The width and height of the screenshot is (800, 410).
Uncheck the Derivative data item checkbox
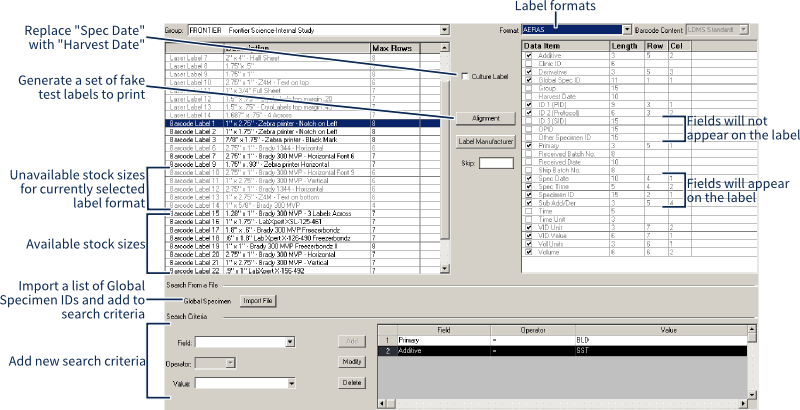coord(529,72)
